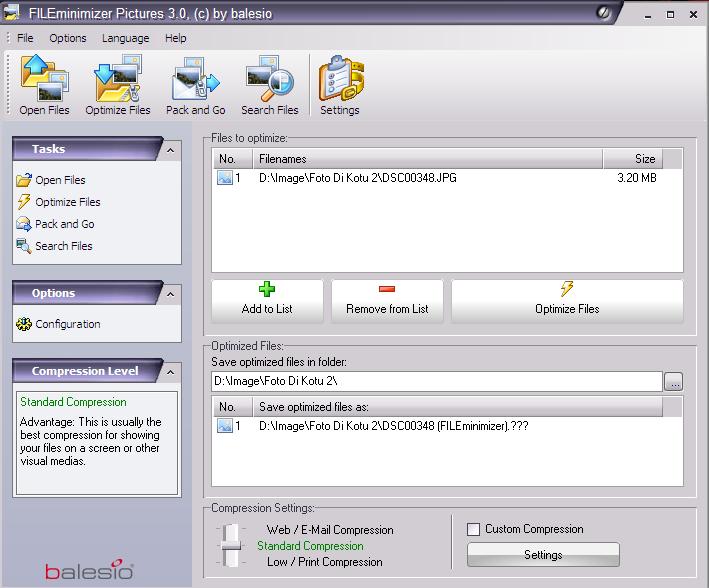
Task: Click the Configuration gear icon in Options panel
Action: tap(24, 324)
